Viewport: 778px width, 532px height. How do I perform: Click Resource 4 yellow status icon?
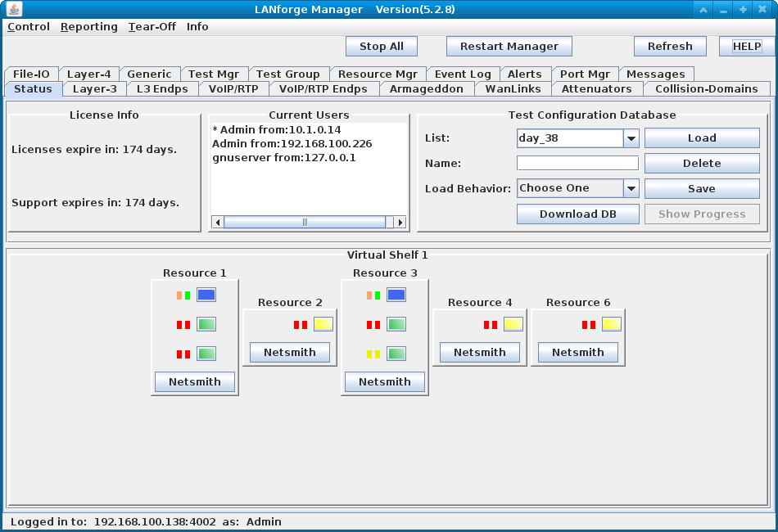(513, 324)
